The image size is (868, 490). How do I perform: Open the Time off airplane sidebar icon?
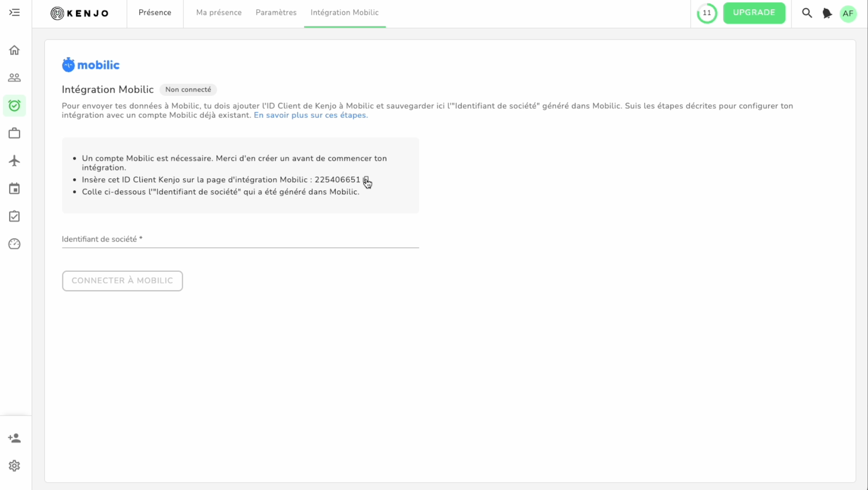pyautogui.click(x=15, y=161)
